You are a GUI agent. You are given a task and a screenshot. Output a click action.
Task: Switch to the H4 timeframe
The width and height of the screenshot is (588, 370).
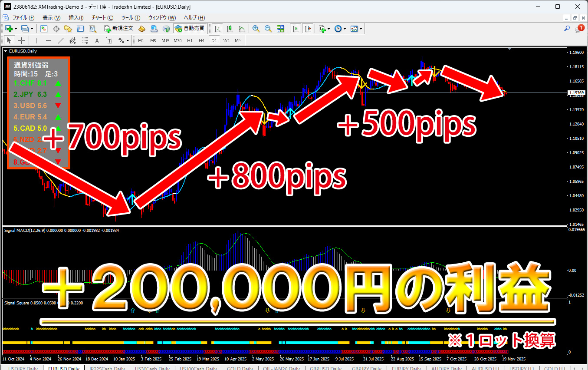pos(201,40)
